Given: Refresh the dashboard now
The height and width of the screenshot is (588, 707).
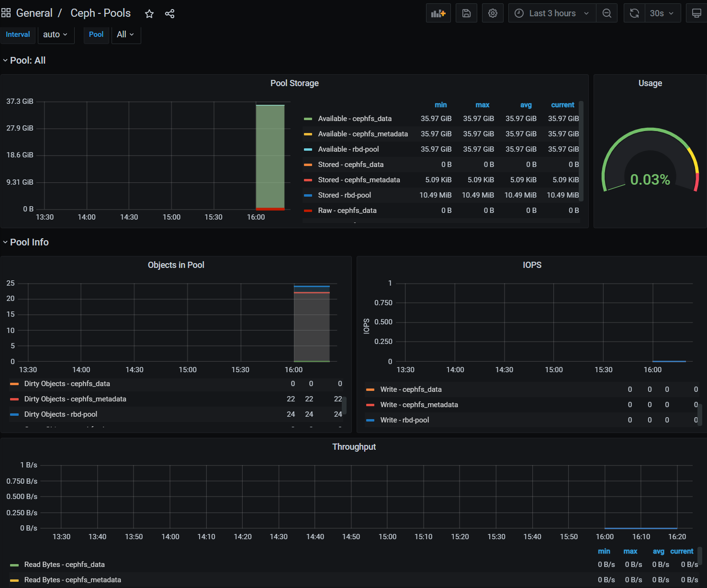Looking at the screenshot, I should point(634,13).
